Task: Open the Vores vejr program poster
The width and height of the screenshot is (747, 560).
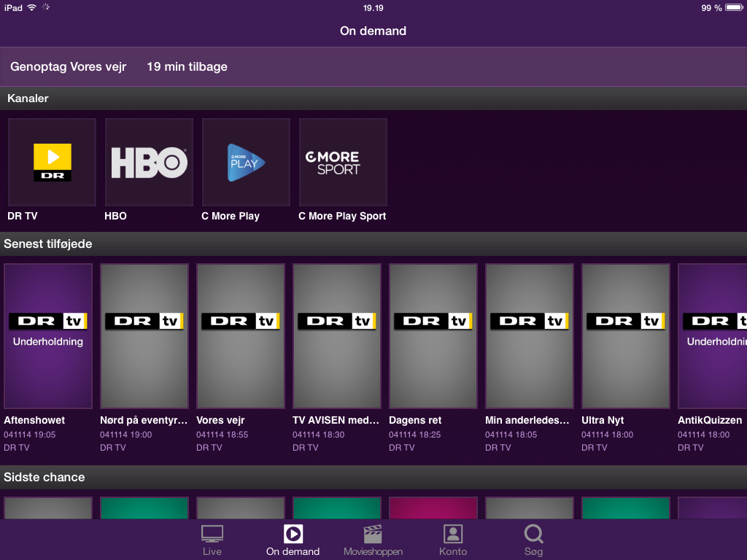Action: 241,335
